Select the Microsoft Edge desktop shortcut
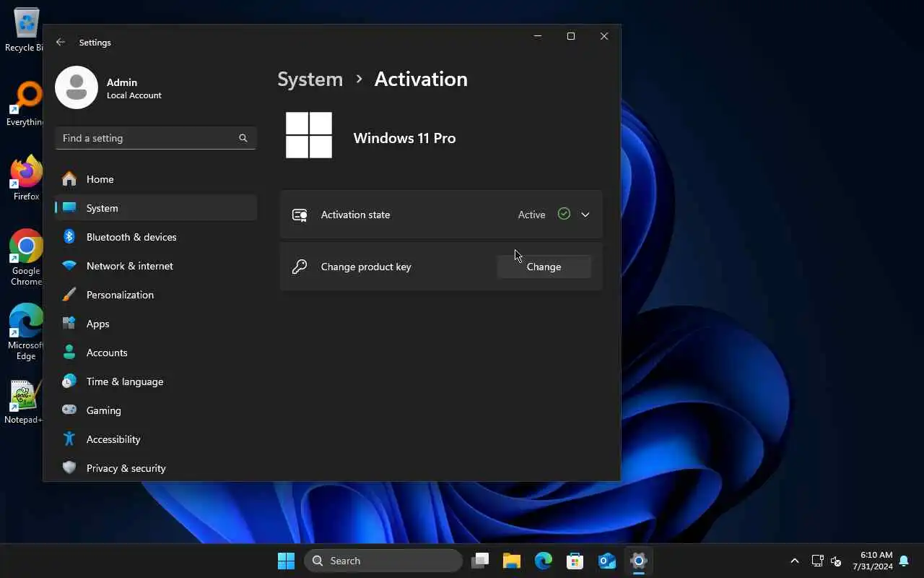Screen dimensions: 924x578 coord(26,332)
